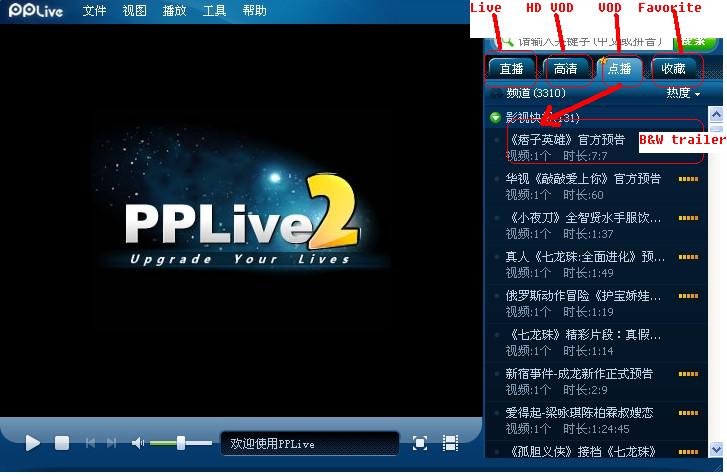Click the green search button
The height and width of the screenshot is (476, 727).
[696, 42]
